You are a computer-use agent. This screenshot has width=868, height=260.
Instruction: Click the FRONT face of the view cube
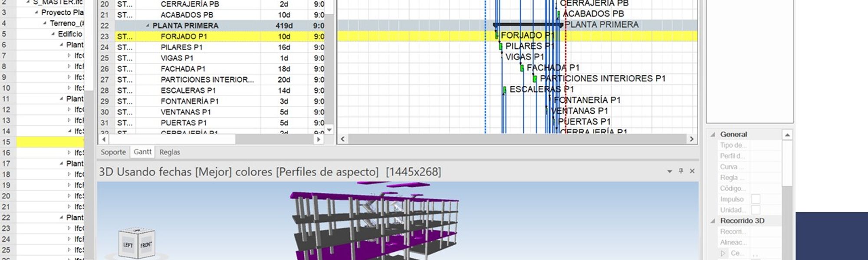146,245
